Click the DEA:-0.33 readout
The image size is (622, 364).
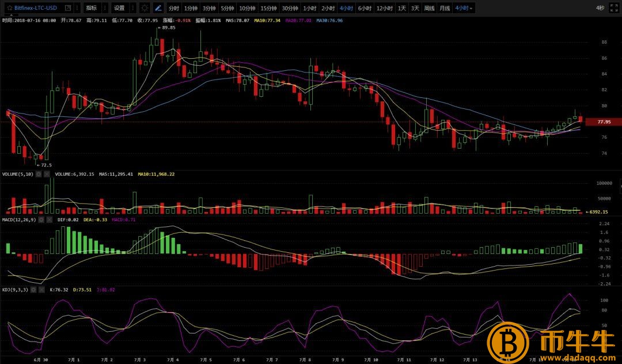95,219
